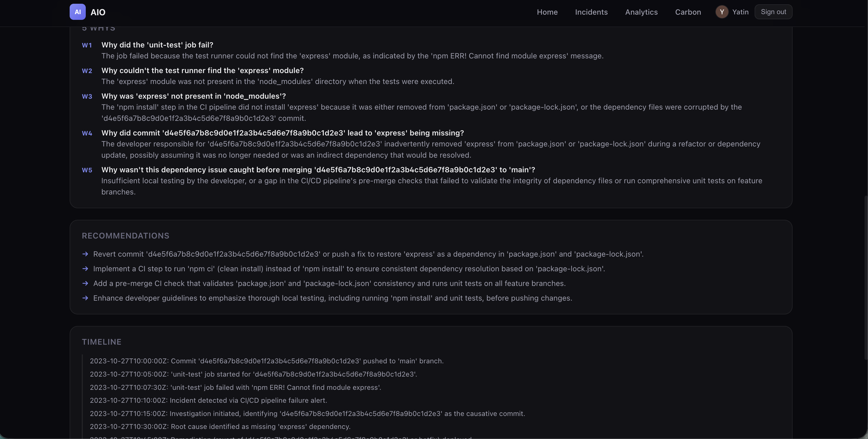Click the RECOMMENDATIONS section heading
Screen dimensions: 868x439
(x=125, y=236)
